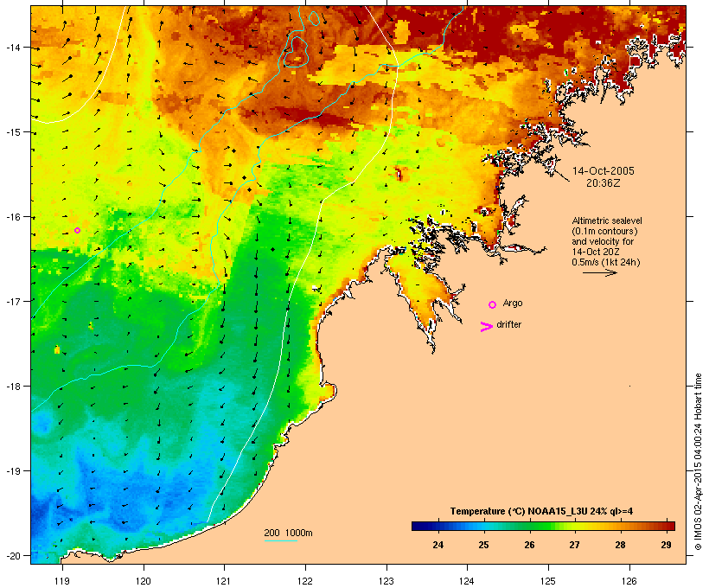
Task: Click the '0.5m/s (1kt 24h)' label
Action: (606, 262)
